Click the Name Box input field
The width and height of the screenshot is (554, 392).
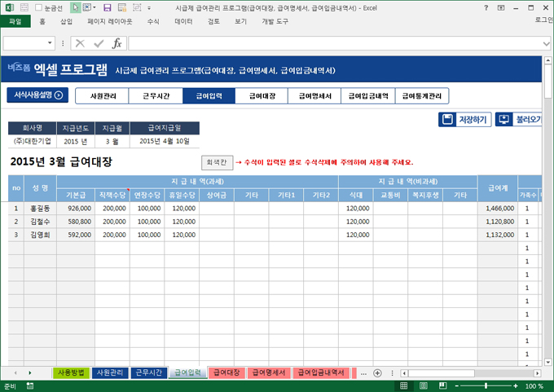[x=24, y=43]
